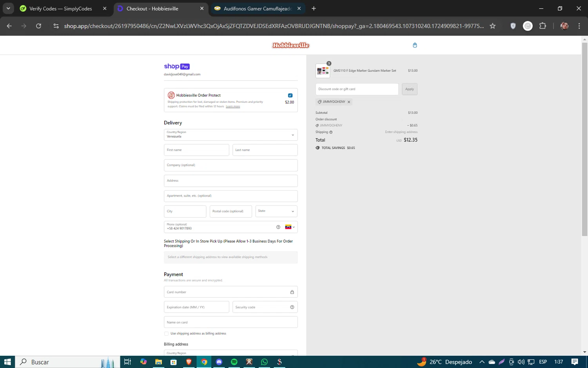Uncheck Hobbiesville Order Protect checkbox

[290, 95]
